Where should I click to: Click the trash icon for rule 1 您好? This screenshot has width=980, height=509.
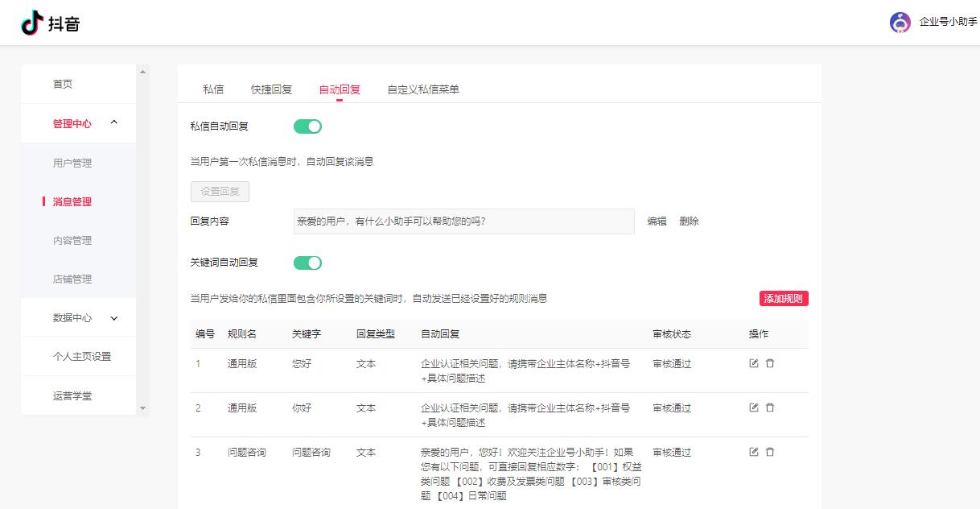point(770,363)
